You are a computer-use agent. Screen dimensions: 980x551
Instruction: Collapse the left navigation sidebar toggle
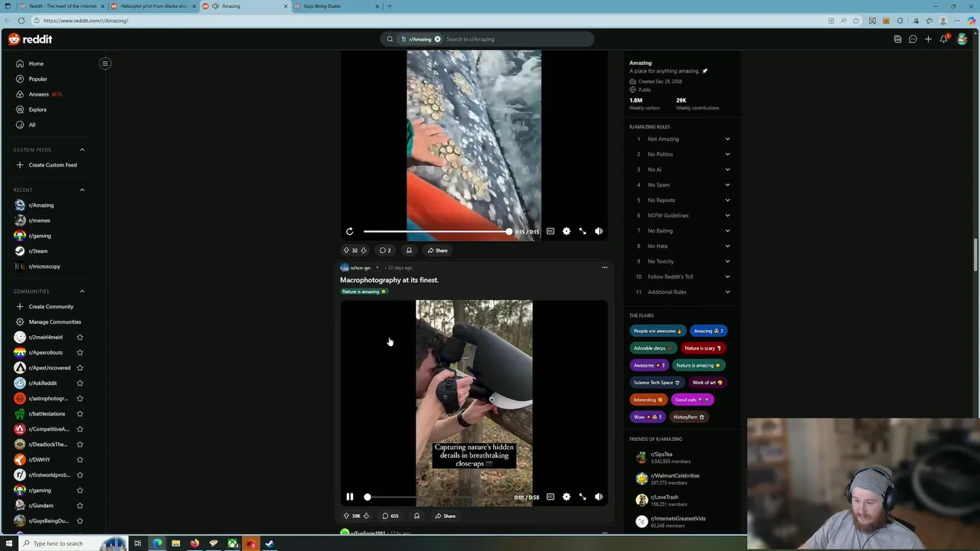105,64
